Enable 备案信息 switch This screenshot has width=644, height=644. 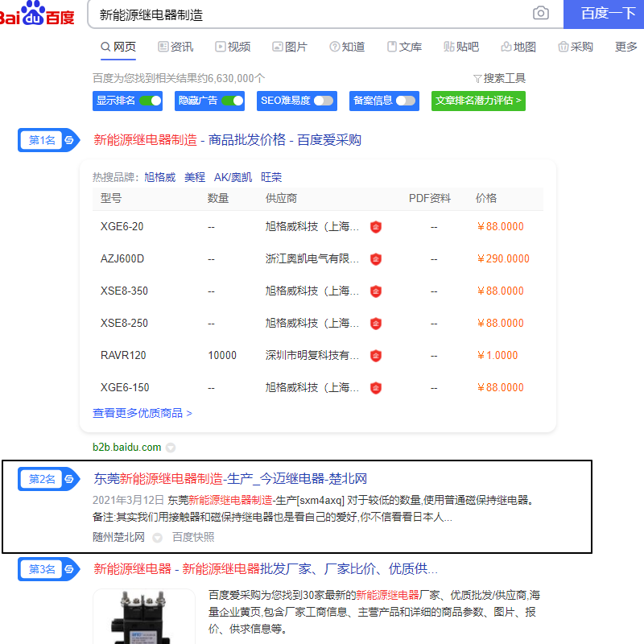(406, 101)
